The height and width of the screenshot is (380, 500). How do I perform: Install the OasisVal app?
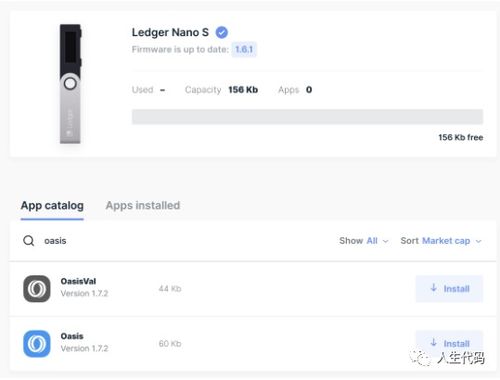pyautogui.click(x=449, y=288)
